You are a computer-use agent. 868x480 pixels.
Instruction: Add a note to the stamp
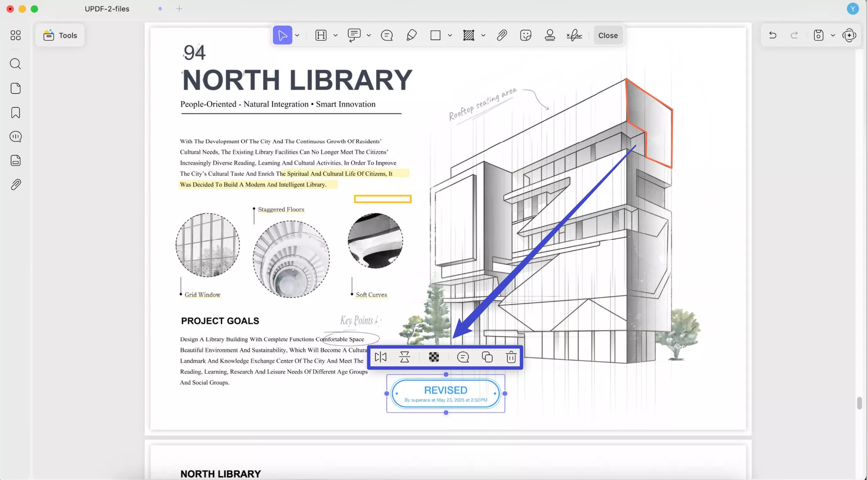coord(463,357)
